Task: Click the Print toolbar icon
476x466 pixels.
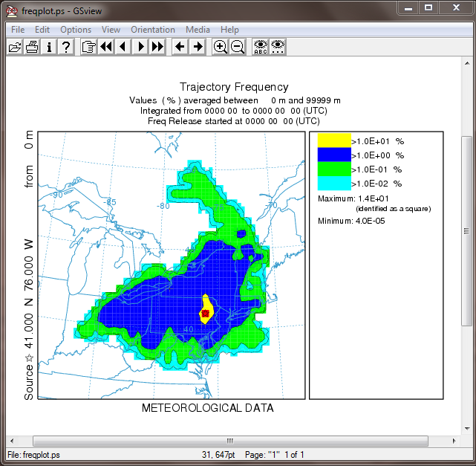Action: (x=32, y=47)
